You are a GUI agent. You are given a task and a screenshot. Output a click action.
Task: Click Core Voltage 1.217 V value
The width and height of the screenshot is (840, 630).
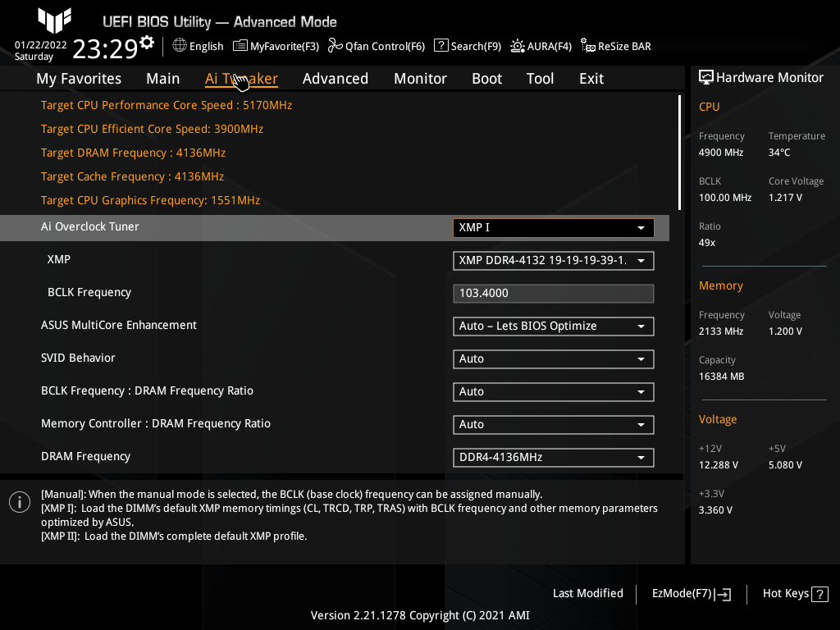[785, 198]
